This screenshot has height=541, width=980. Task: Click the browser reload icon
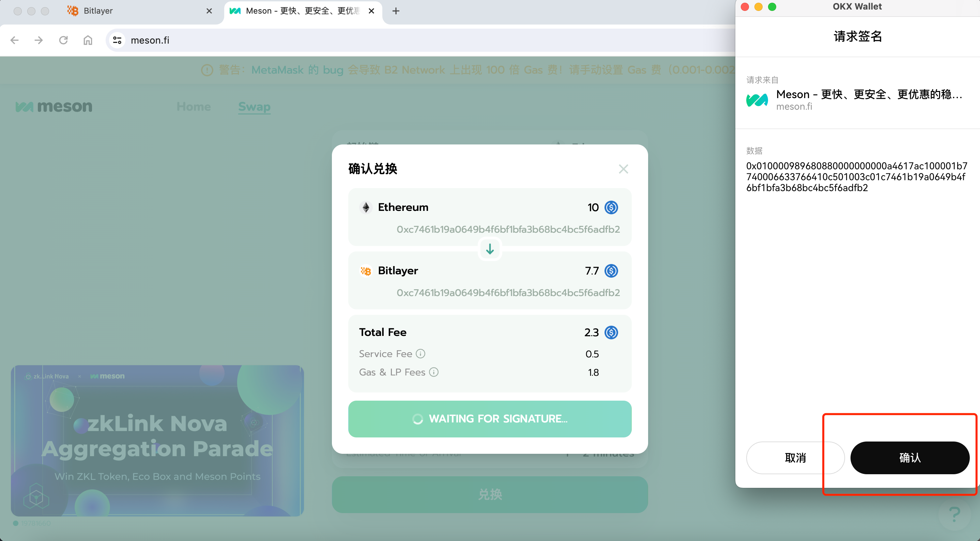[63, 40]
